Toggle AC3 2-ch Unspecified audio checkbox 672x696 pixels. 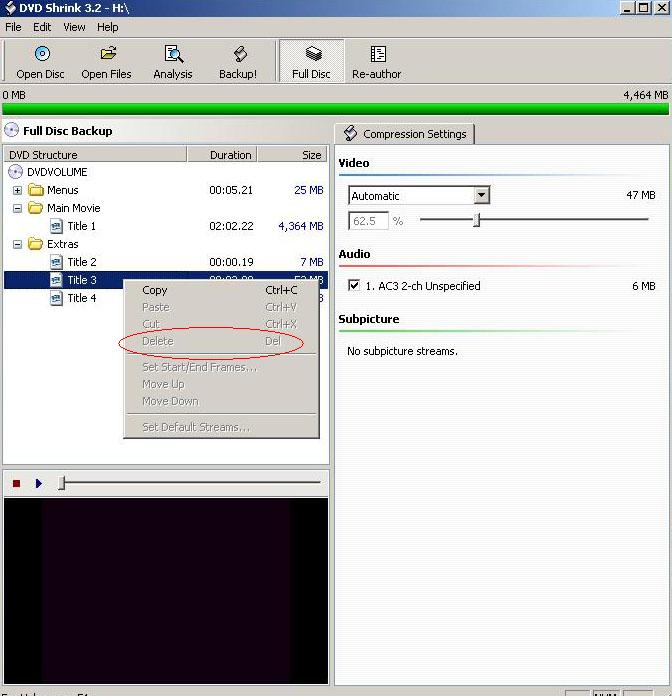click(x=354, y=285)
